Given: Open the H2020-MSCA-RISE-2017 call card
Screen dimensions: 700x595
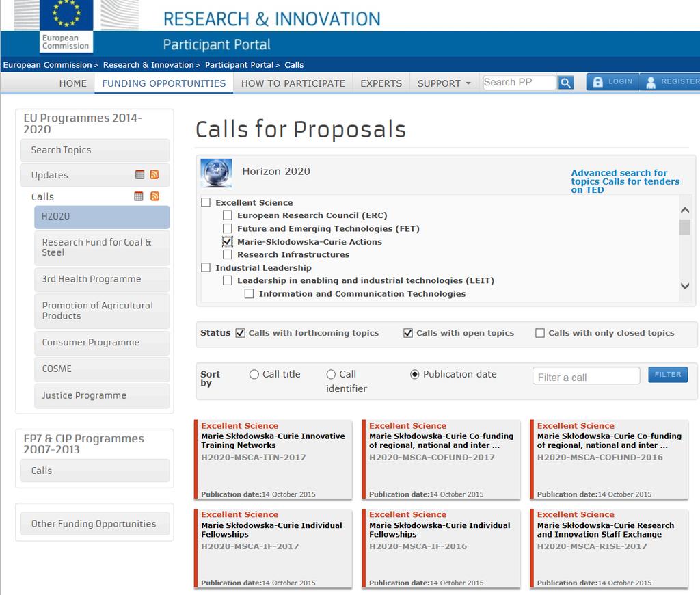Looking at the screenshot, I should click(x=609, y=548).
